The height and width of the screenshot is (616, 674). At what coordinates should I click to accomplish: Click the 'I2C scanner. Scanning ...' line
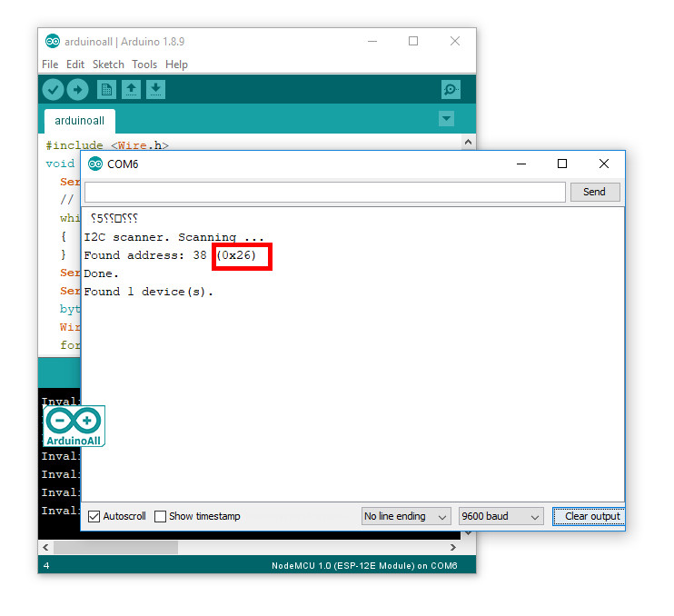click(173, 237)
